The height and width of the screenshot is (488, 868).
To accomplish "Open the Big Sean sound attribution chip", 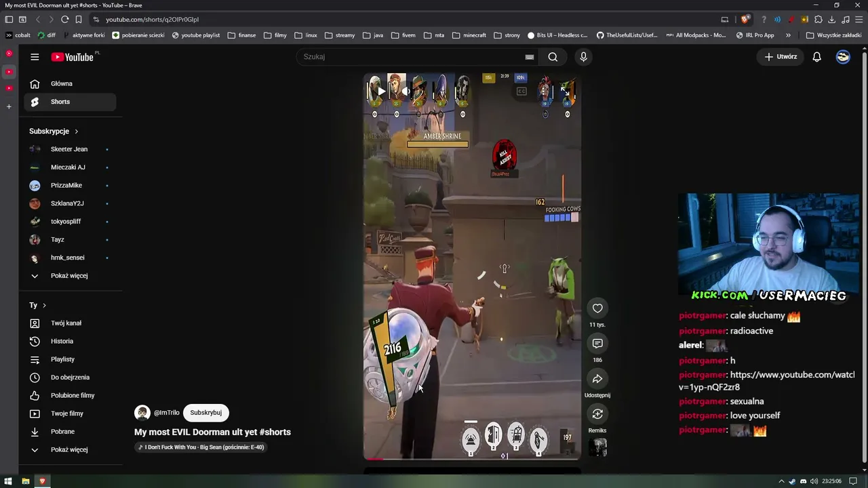I will [201, 447].
